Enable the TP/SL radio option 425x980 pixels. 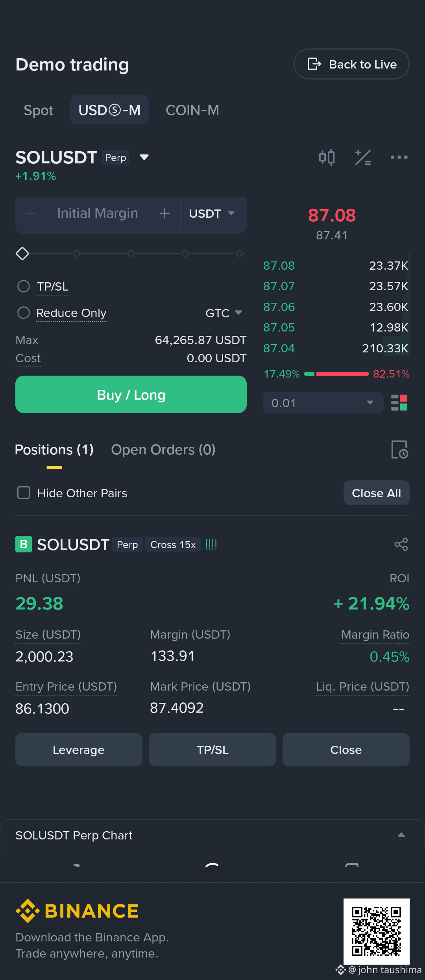(24, 286)
